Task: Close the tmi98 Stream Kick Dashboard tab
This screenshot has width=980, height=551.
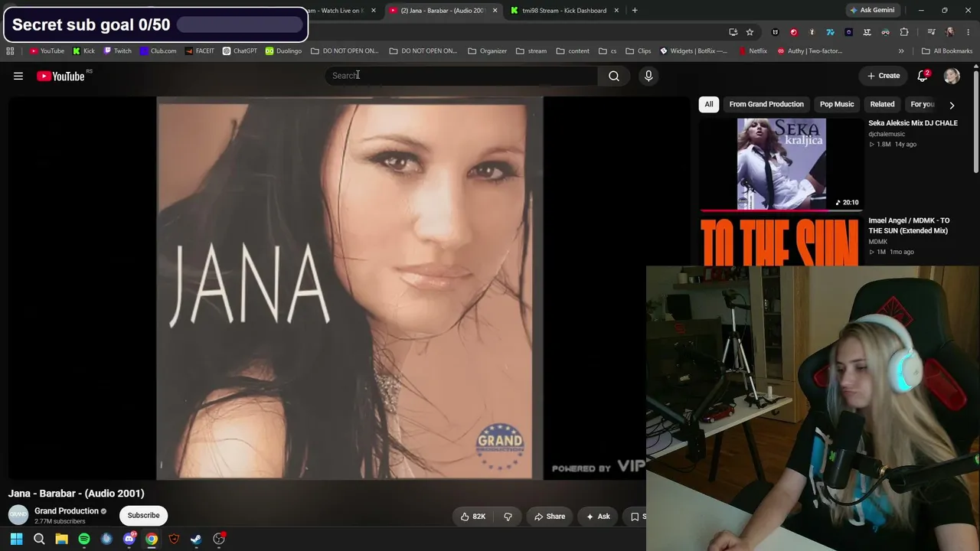Action: [x=616, y=11]
